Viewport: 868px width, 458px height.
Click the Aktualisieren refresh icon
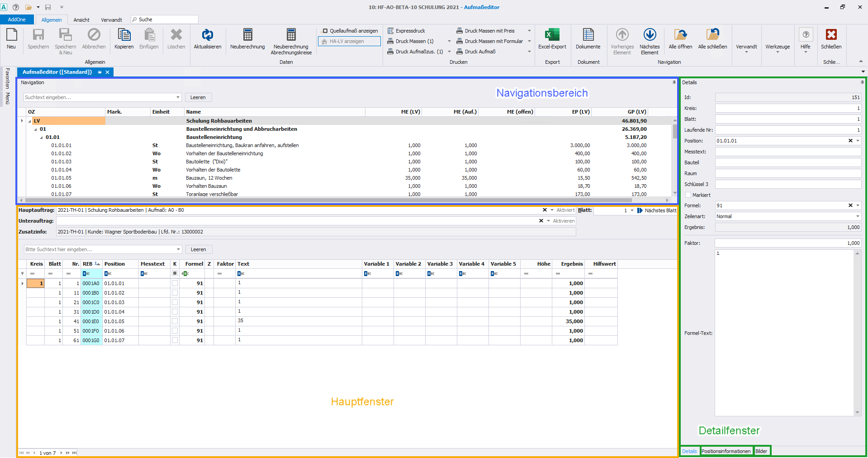tap(207, 35)
